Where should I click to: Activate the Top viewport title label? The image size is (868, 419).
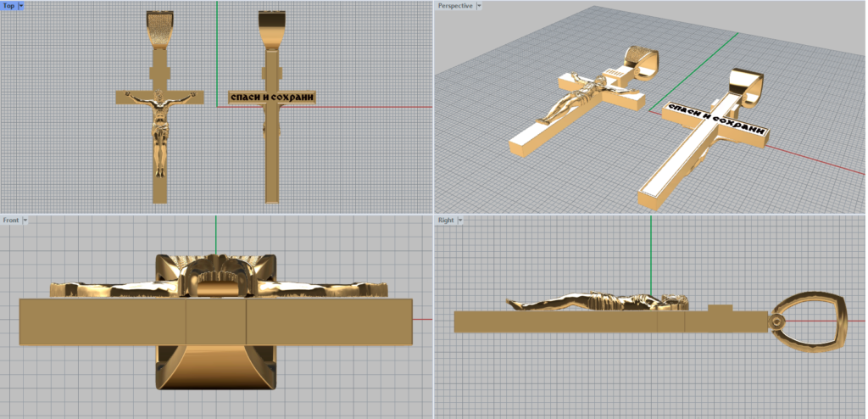tap(8, 6)
